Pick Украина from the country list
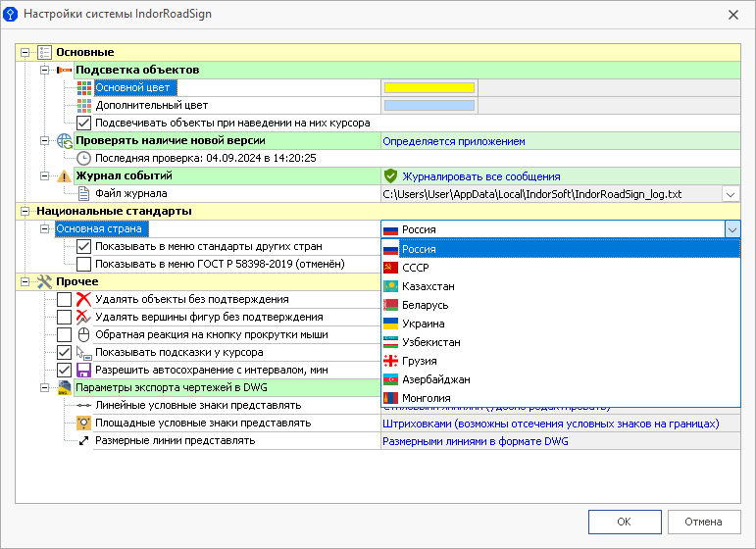This screenshot has height=549, width=756. pyautogui.click(x=561, y=324)
